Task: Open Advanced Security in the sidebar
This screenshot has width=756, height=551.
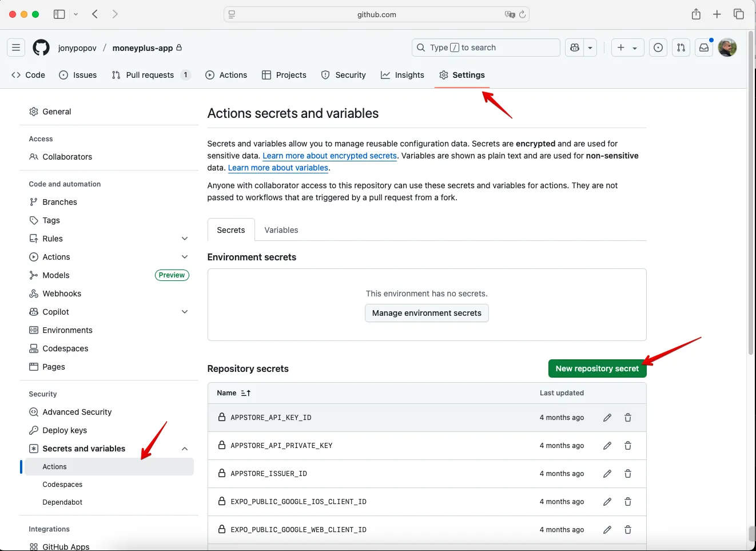Action: tap(109, 412)
